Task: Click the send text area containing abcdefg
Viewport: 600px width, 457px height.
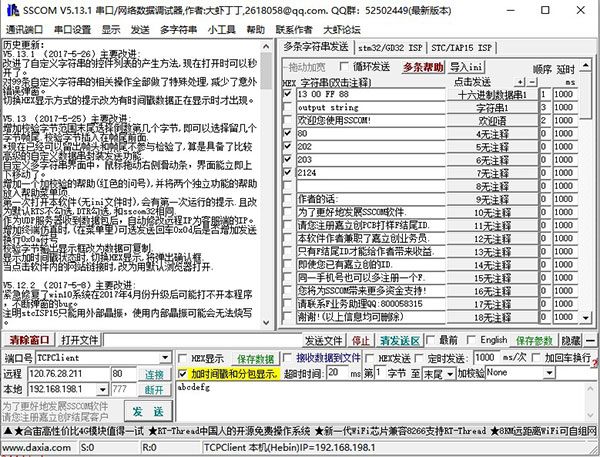Action: [x=380, y=403]
